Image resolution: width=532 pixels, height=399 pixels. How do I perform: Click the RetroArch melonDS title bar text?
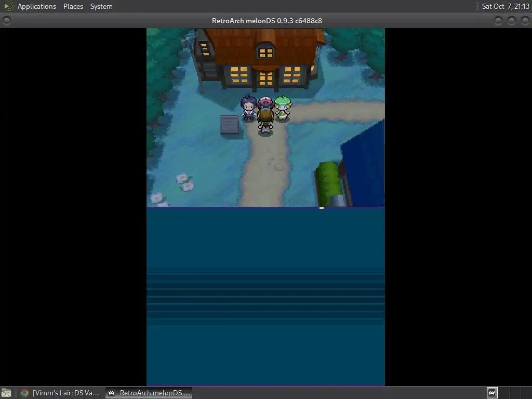click(267, 21)
